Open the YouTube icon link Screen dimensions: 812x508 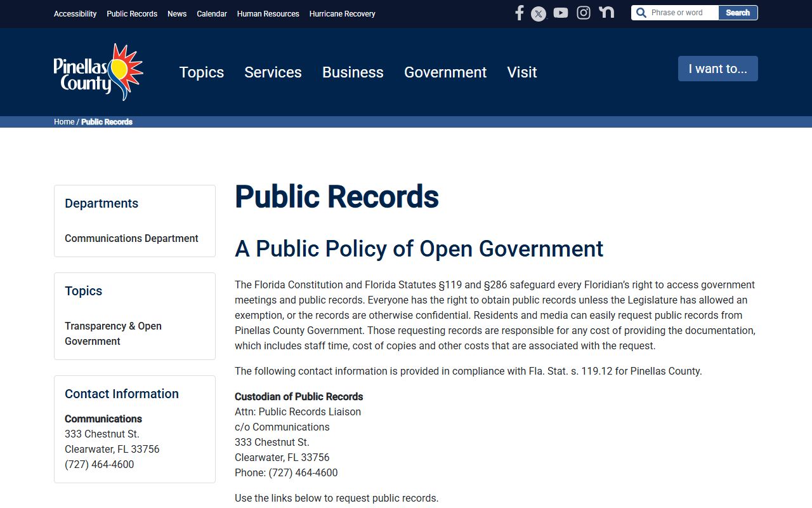(561, 13)
